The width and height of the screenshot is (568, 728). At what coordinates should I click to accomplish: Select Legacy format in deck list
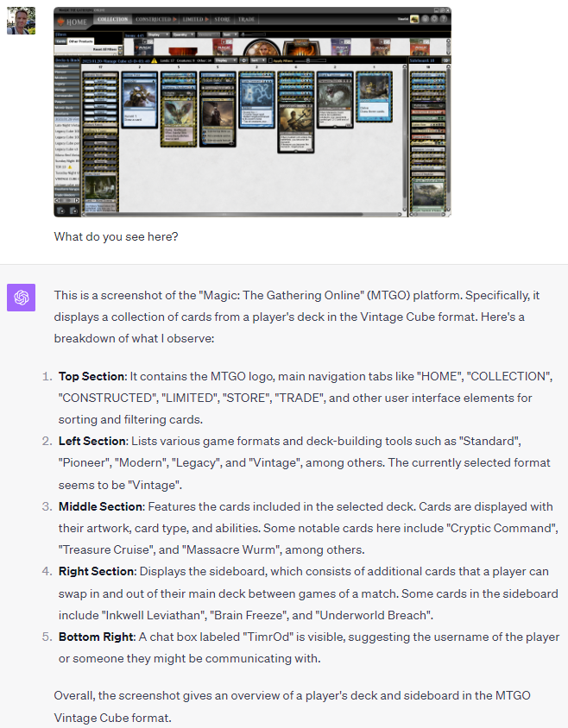point(67,84)
